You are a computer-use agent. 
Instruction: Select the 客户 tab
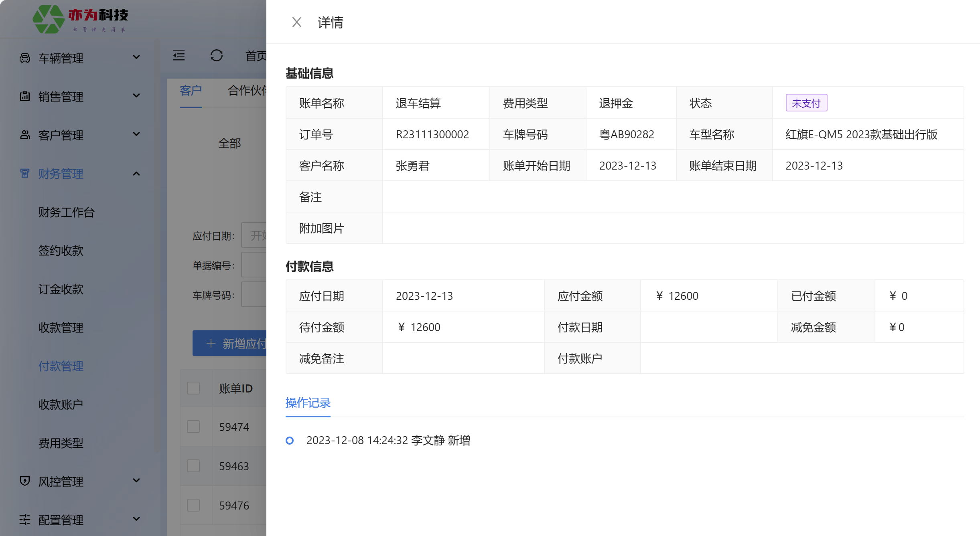pos(191,91)
